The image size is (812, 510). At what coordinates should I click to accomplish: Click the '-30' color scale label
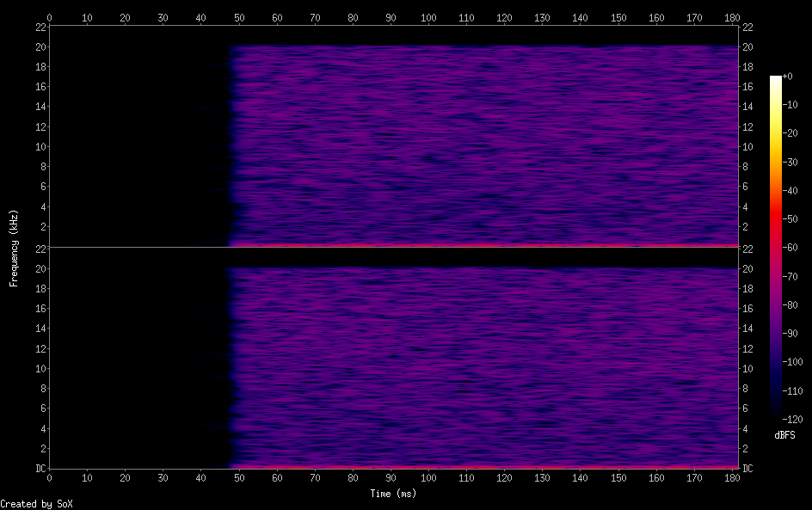[x=790, y=162]
